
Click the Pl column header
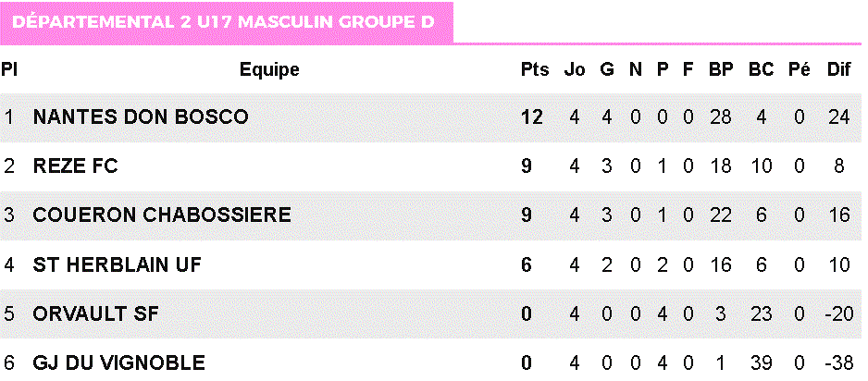9,69
